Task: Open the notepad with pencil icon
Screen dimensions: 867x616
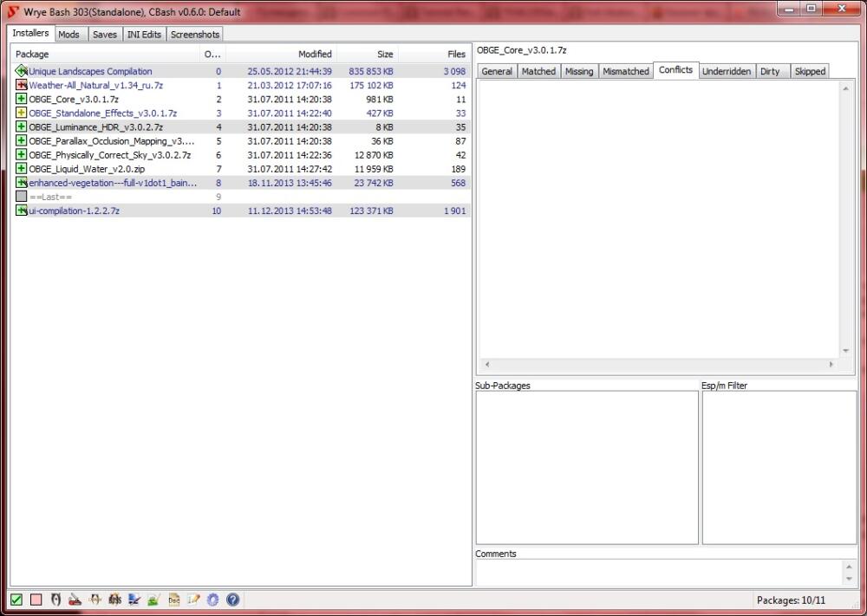Action: 193,600
